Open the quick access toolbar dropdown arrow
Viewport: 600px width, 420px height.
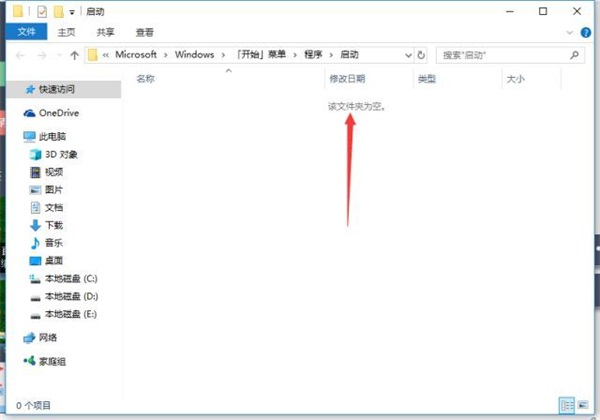(x=72, y=13)
